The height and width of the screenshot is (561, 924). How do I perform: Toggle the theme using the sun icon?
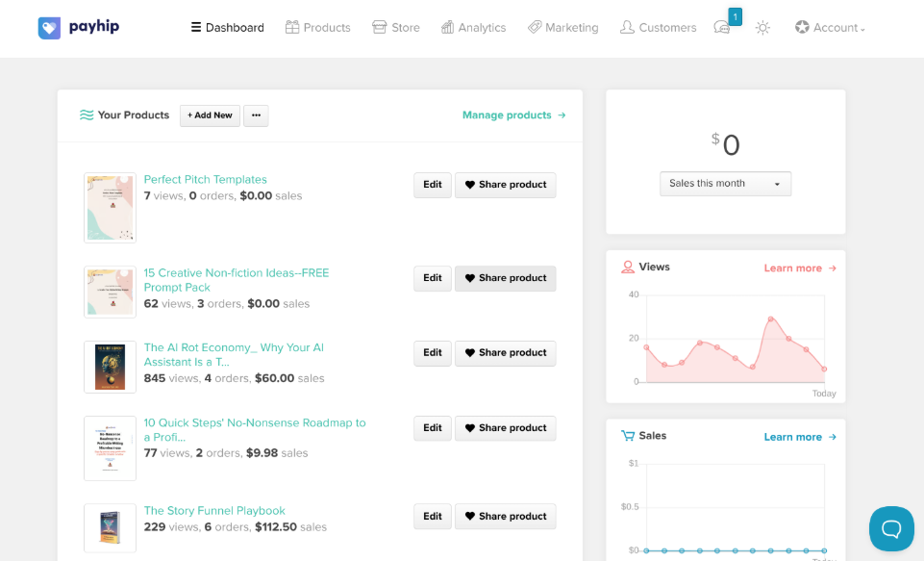coord(762,28)
